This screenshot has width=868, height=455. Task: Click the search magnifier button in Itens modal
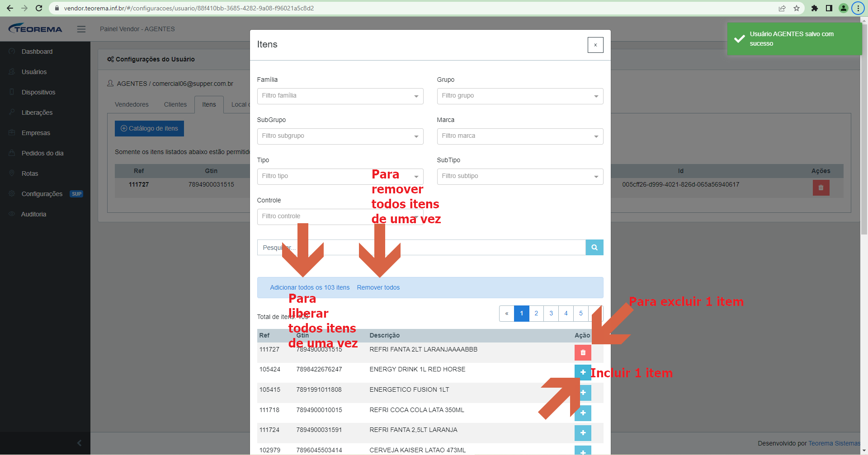point(594,248)
